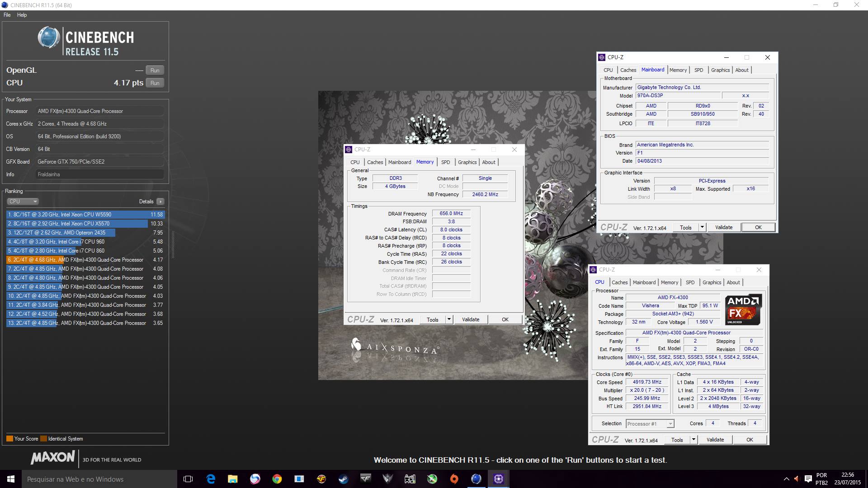Switch to CPU-Z taskbar icon

498,479
